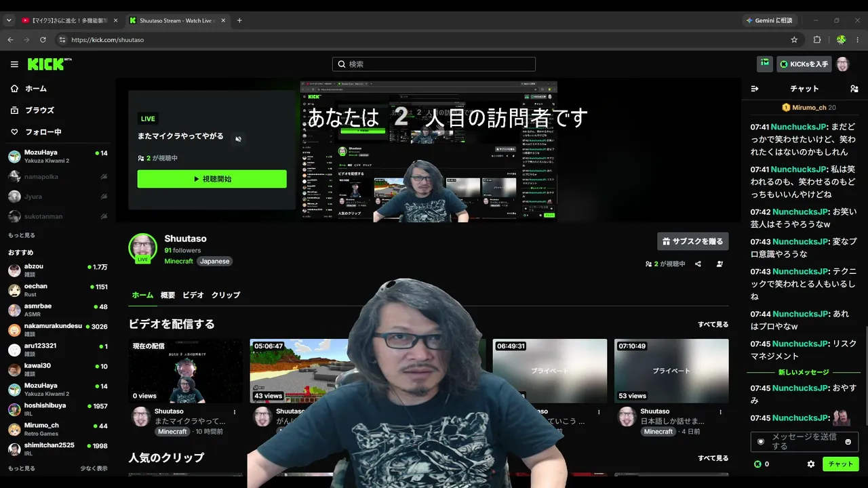
Task: Expand the followed channels with もっと見る
Action: point(22,235)
